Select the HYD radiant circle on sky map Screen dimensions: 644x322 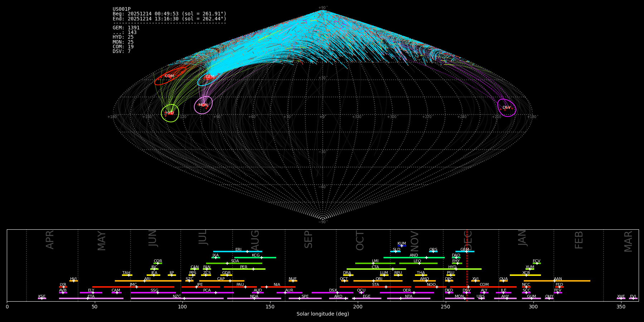170,113
